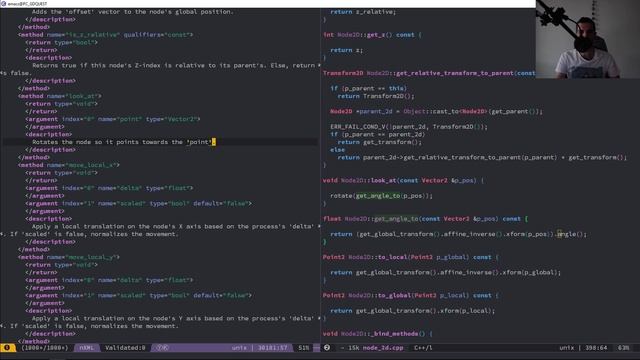The width and height of the screenshot is (640, 360).
Task: Click the "node's X axis" description line
Action: point(173,227)
